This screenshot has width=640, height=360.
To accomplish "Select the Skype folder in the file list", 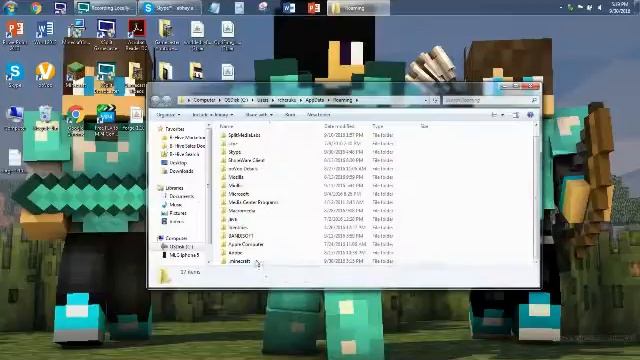I will point(231,152).
